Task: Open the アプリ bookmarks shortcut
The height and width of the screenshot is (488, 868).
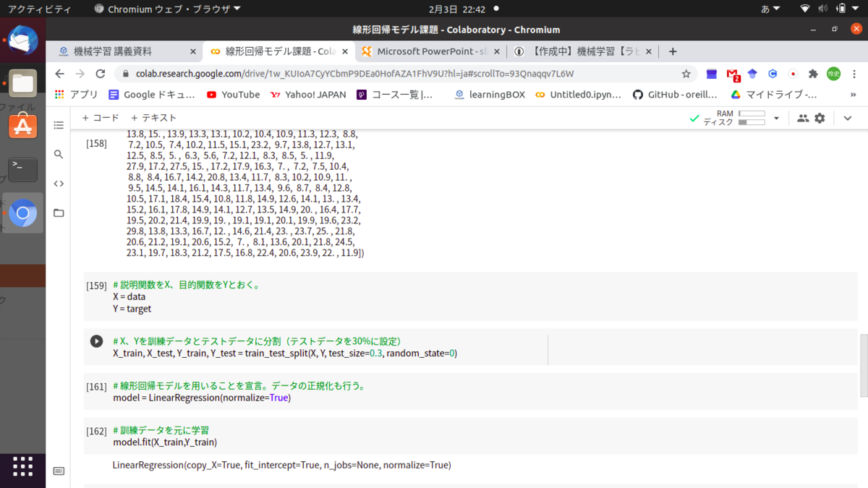Action: point(77,95)
